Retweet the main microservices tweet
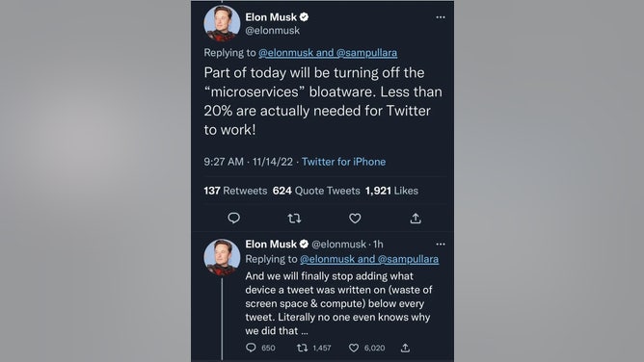Image resolution: width=644 pixels, height=362 pixels. [x=294, y=219]
